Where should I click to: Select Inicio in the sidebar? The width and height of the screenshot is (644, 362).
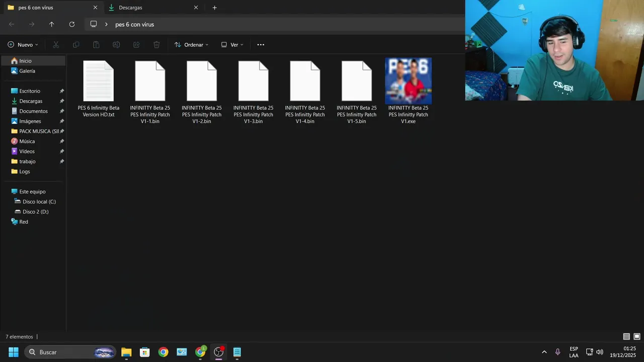[33, 61]
